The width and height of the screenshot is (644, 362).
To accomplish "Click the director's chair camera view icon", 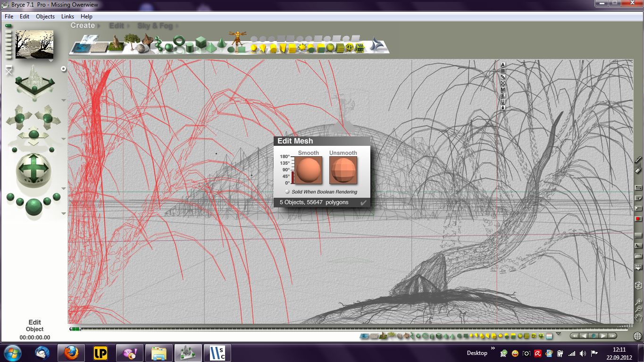I will tap(9, 70).
